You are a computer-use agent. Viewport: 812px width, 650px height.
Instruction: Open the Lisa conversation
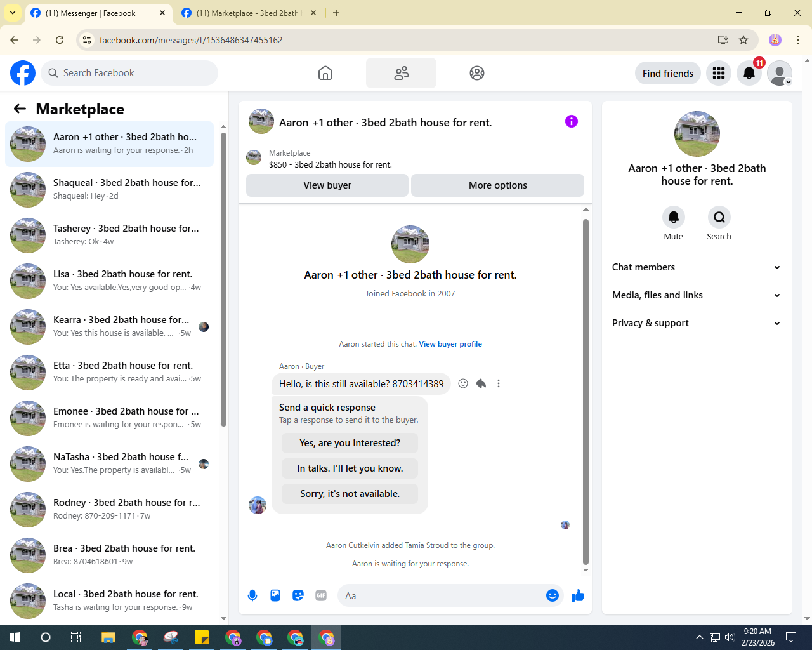[x=109, y=281]
